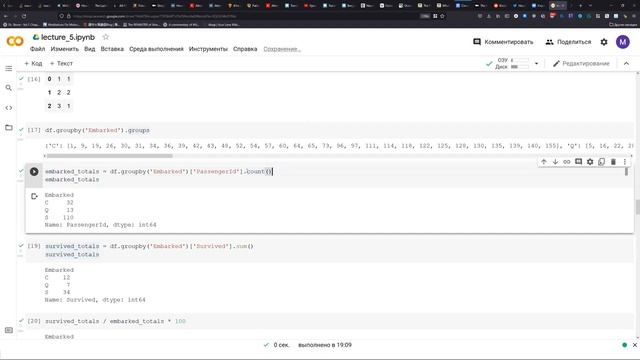The image size is (640, 360).
Task: Open the find and replace panel
Action: click(9, 88)
